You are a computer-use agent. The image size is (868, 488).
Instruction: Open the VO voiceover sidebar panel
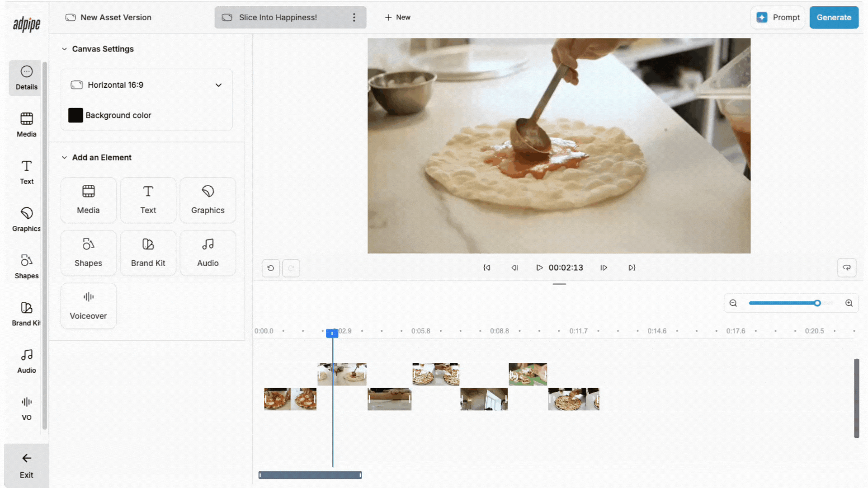click(x=26, y=408)
